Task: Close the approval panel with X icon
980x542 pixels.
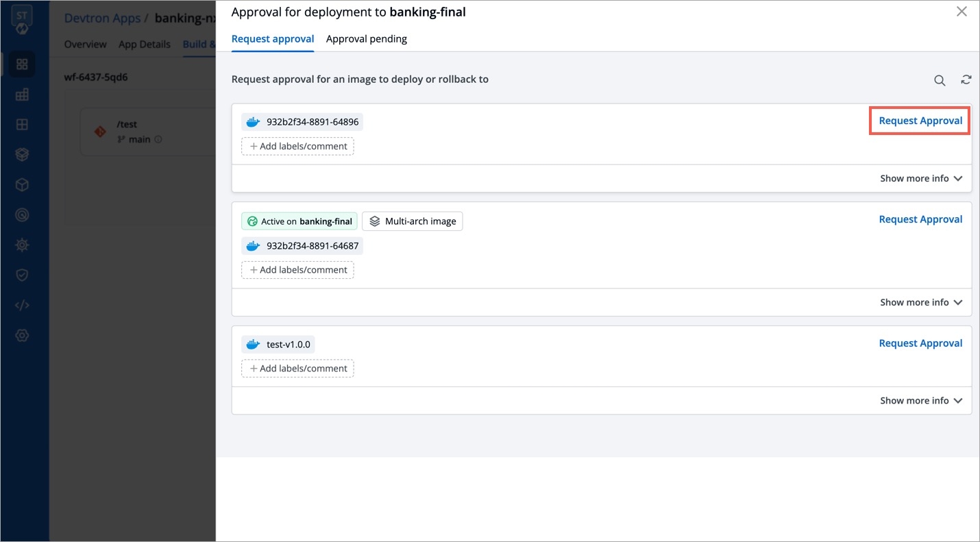Action: pyautogui.click(x=961, y=12)
